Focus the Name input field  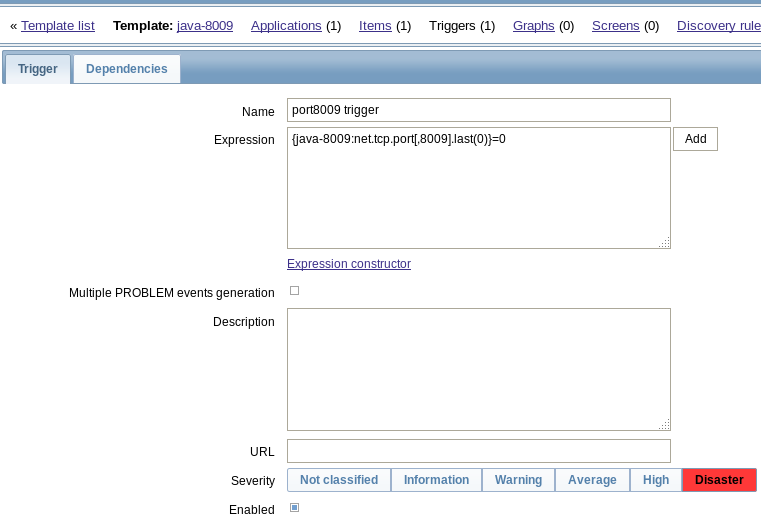[x=479, y=110]
